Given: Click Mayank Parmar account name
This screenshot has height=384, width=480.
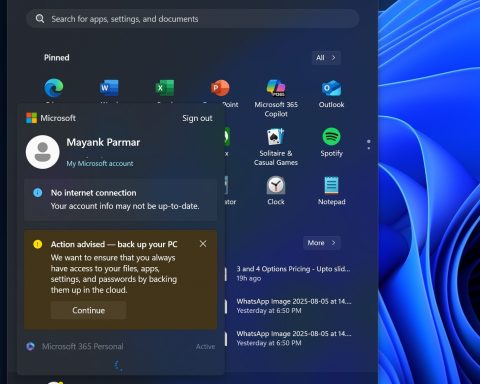Looking at the screenshot, I should click(x=103, y=142).
